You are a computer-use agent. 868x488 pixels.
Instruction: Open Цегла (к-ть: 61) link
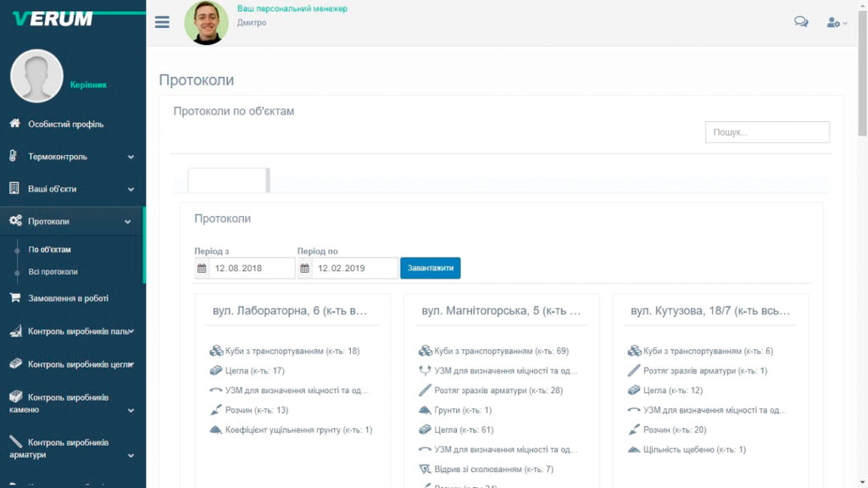(x=464, y=430)
